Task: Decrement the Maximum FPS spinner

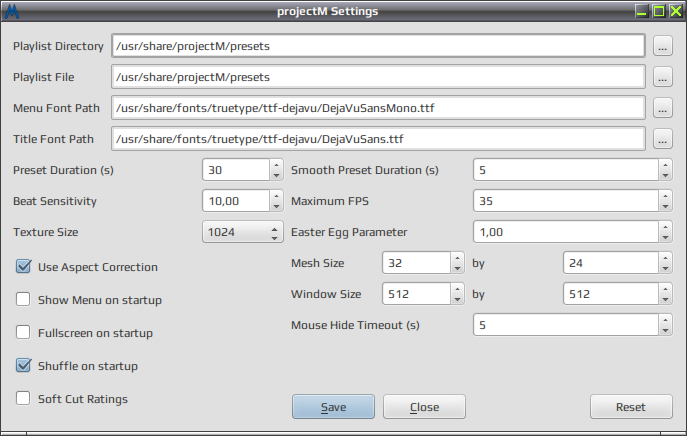Action: [665, 206]
